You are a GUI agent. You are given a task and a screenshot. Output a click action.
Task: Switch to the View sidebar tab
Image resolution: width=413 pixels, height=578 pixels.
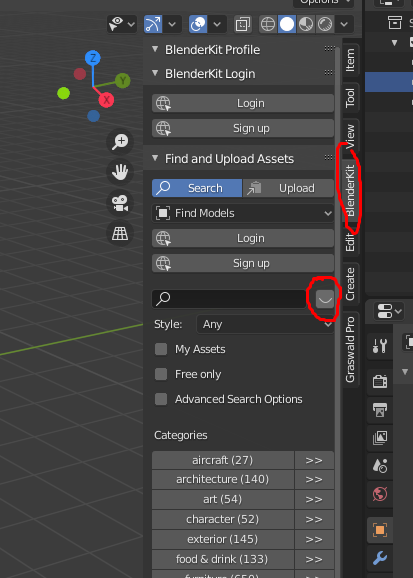350,136
